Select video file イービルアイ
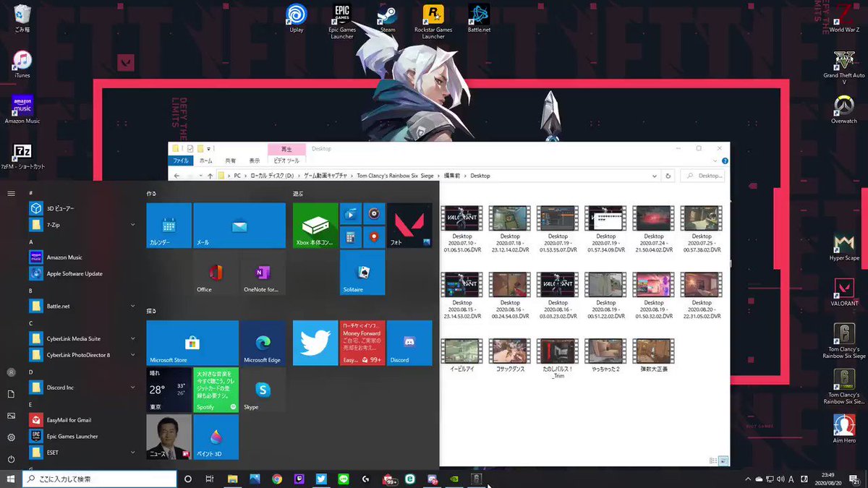 (x=461, y=356)
